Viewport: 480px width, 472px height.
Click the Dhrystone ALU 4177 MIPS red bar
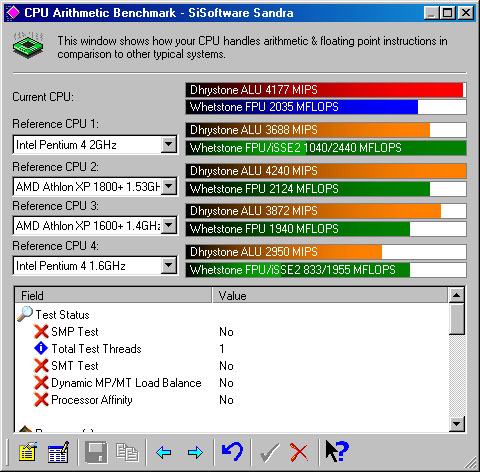[326, 90]
